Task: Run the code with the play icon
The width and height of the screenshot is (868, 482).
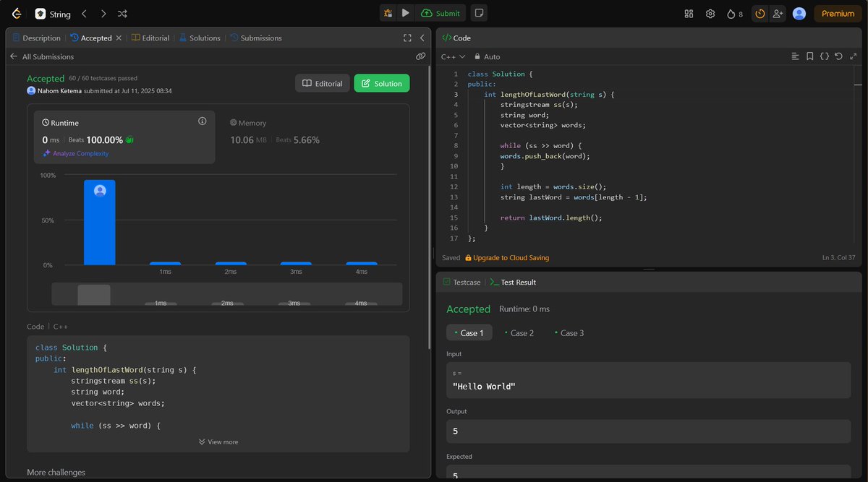Action: click(x=406, y=13)
